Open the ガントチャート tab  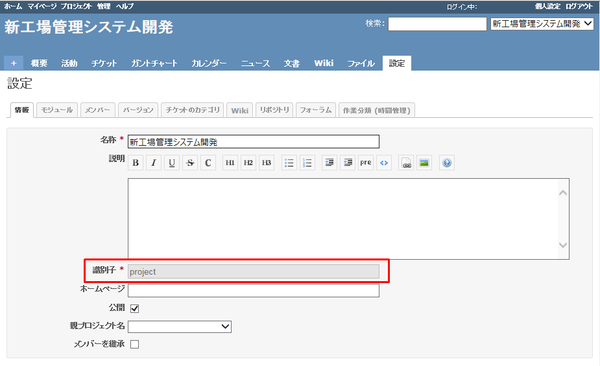154,64
